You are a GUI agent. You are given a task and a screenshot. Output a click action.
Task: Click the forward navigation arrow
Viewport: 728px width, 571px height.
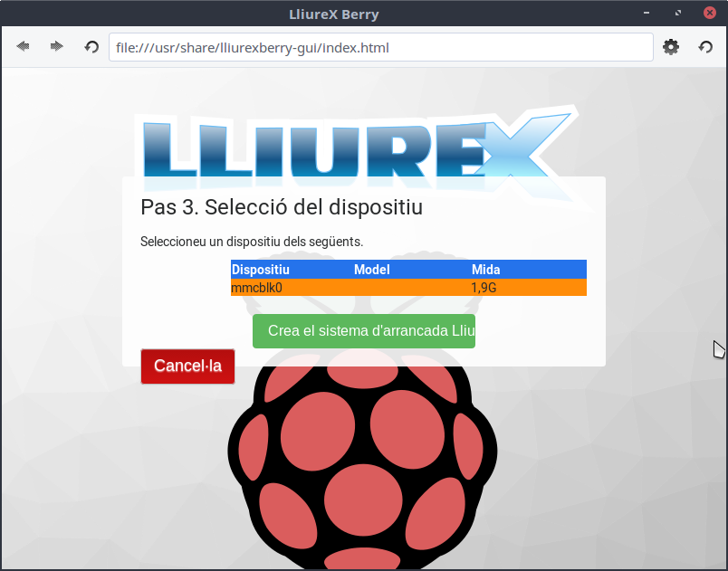point(56,46)
